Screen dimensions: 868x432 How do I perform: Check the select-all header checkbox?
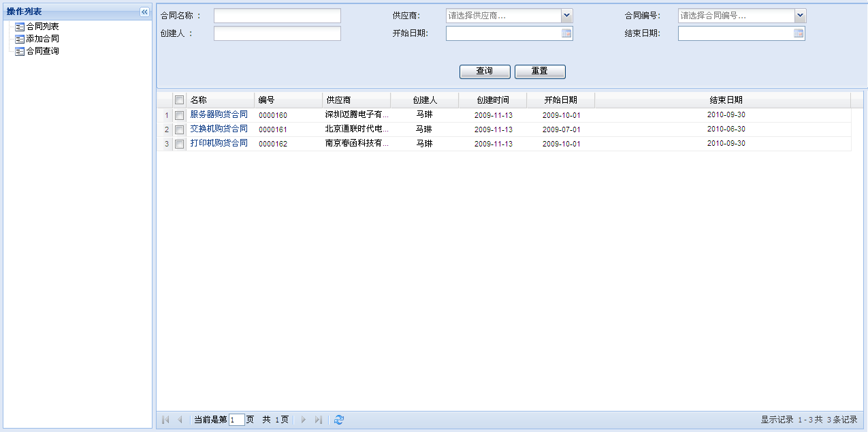coord(180,100)
